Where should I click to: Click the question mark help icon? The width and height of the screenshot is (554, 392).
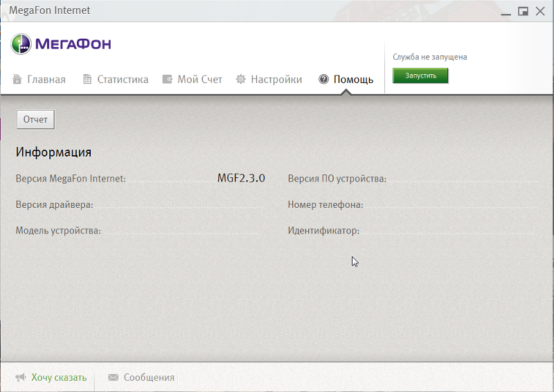[x=323, y=79]
